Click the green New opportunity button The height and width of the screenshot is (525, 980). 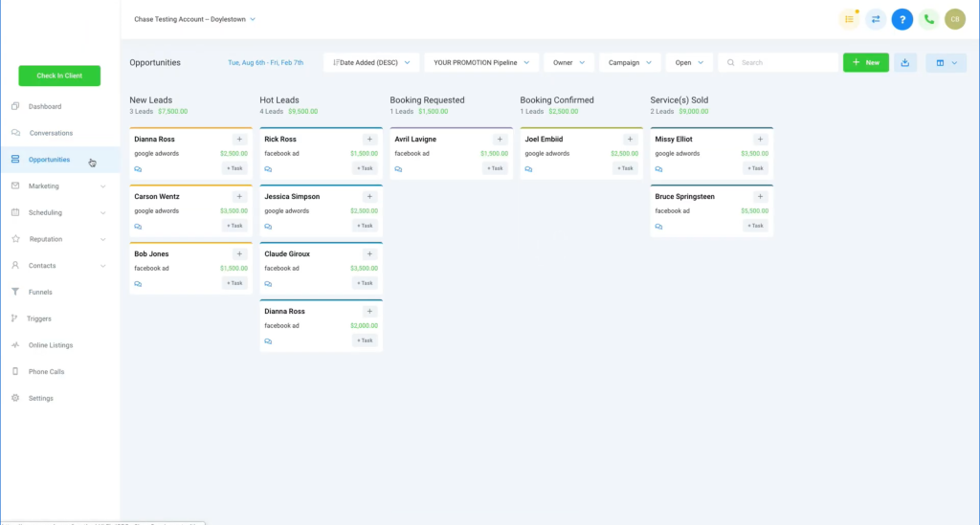pyautogui.click(x=865, y=62)
